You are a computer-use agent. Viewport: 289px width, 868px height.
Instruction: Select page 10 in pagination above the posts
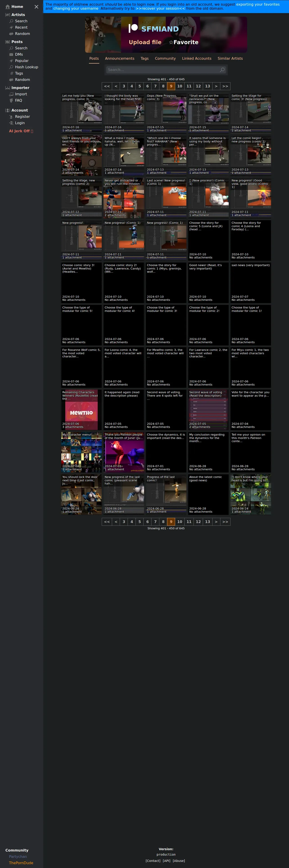[180, 86]
